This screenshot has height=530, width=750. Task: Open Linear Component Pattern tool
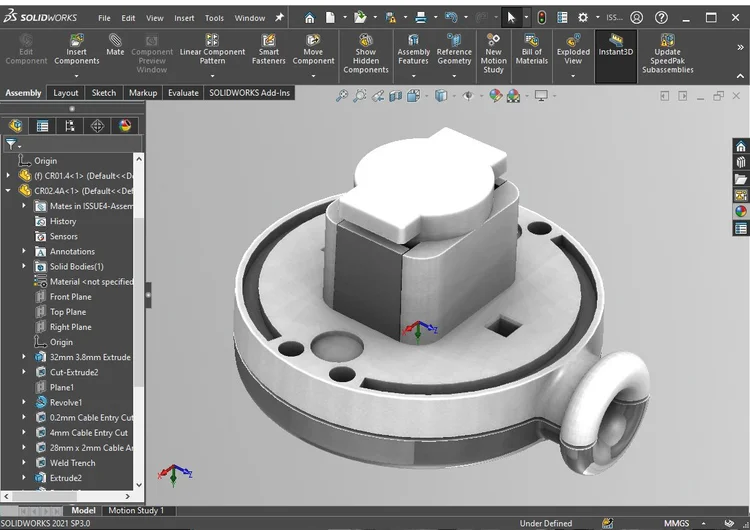pyautogui.click(x=212, y=50)
